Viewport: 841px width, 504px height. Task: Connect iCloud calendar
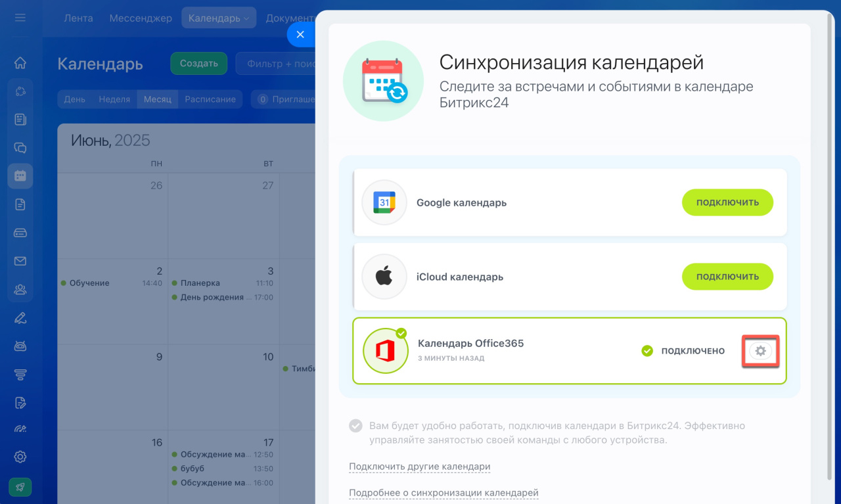[727, 277]
